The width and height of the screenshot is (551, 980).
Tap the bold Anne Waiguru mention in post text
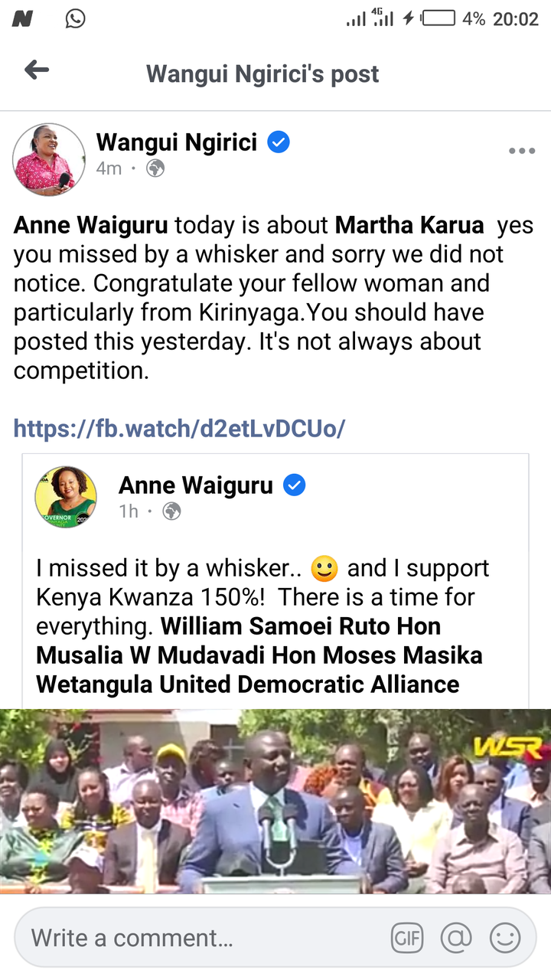pyautogui.click(x=92, y=225)
